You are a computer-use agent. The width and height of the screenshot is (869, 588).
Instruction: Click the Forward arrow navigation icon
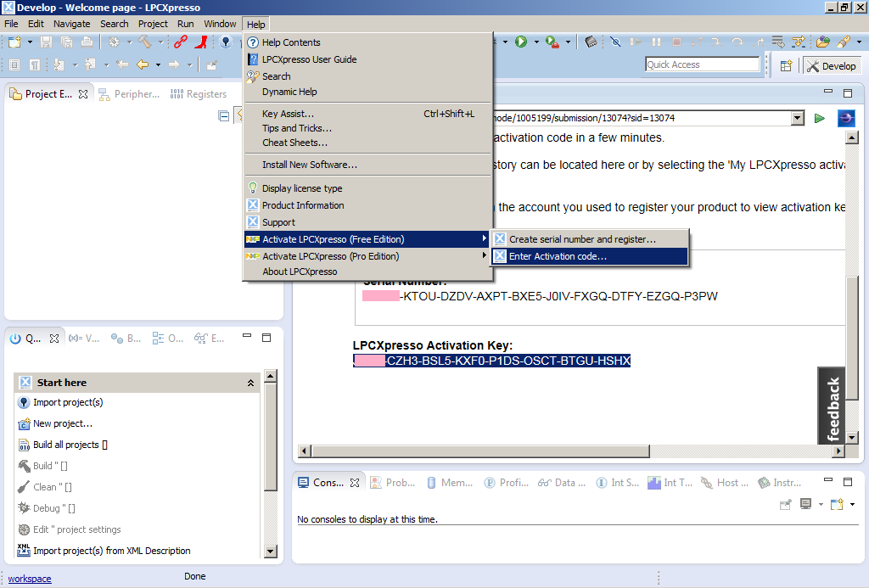[174, 64]
